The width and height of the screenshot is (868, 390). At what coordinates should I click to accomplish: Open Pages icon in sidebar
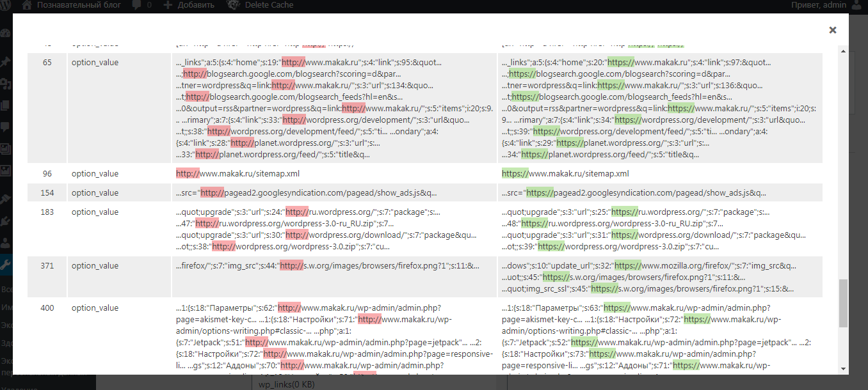(6, 105)
